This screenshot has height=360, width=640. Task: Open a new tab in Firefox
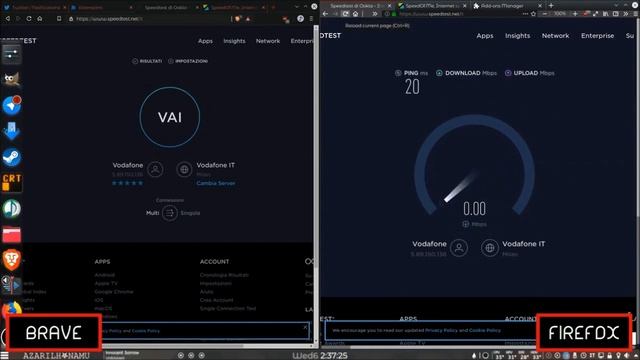[551, 5]
